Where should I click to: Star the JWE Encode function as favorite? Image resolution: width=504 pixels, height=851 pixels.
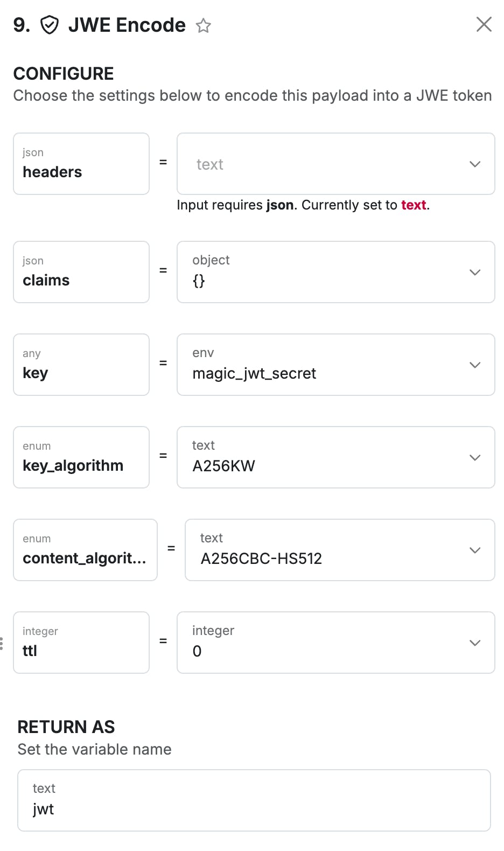pos(203,25)
